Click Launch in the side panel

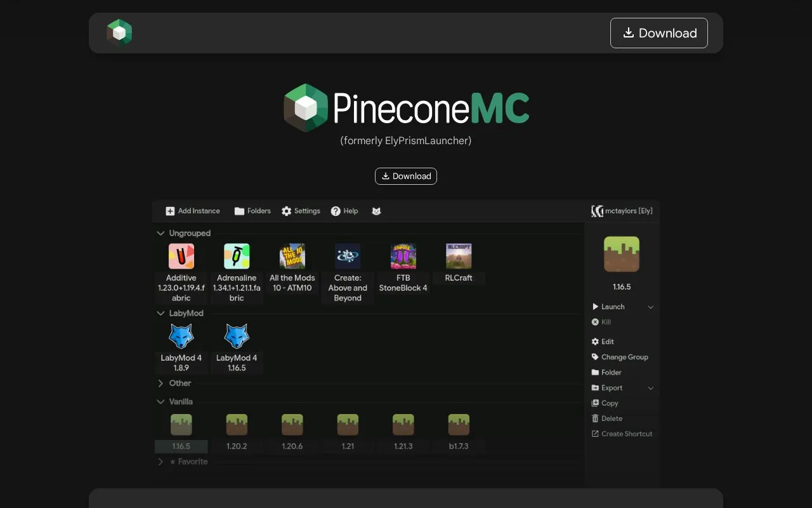608,307
